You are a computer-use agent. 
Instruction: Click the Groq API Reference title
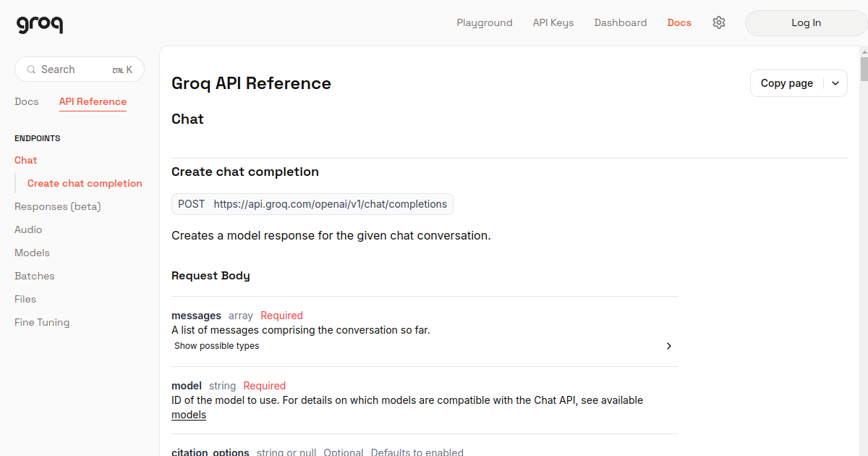251,83
